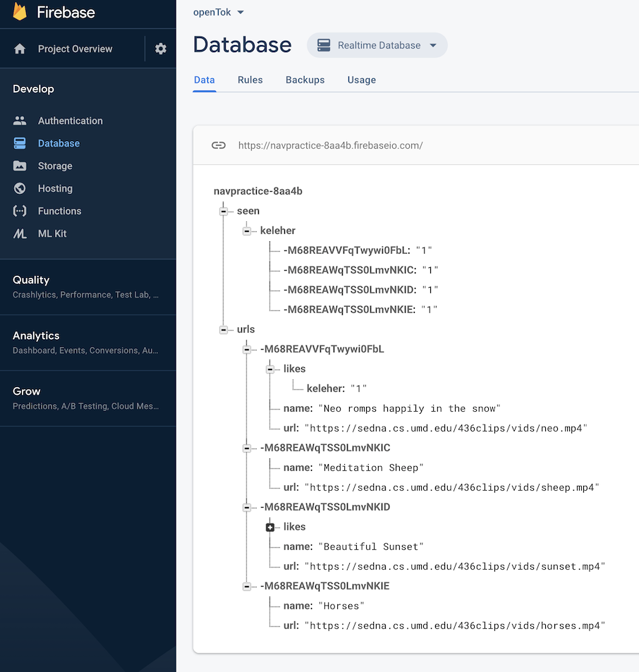
Task: Click the Firebase flame logo
Action: (x=20, y=11)
